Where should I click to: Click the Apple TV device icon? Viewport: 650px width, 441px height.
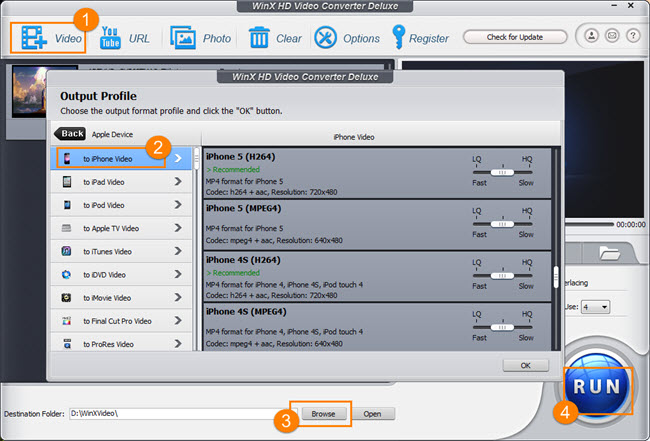coord(66,228)
